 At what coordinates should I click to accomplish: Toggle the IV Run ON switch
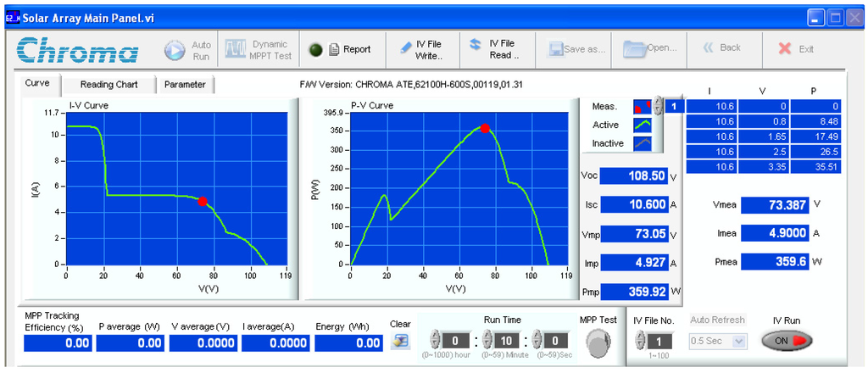(x=786, y=340)
